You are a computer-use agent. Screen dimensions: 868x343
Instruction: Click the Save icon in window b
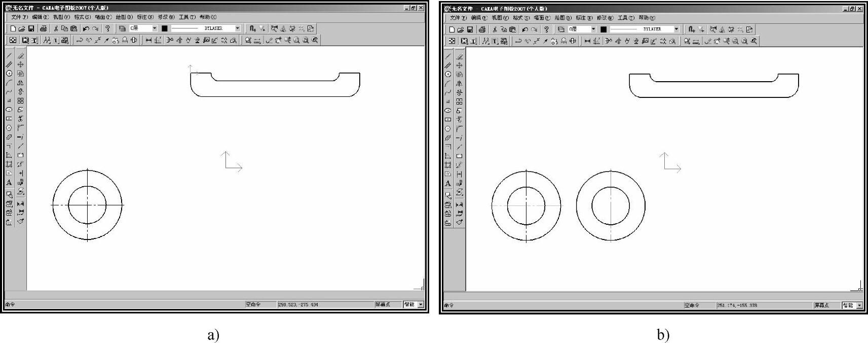click(x=470, y=29)
